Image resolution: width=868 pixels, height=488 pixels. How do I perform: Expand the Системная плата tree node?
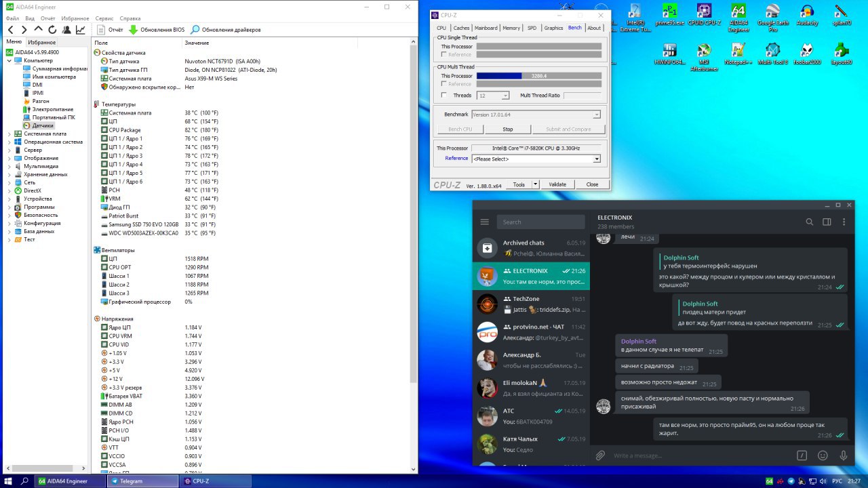point(9,134)
